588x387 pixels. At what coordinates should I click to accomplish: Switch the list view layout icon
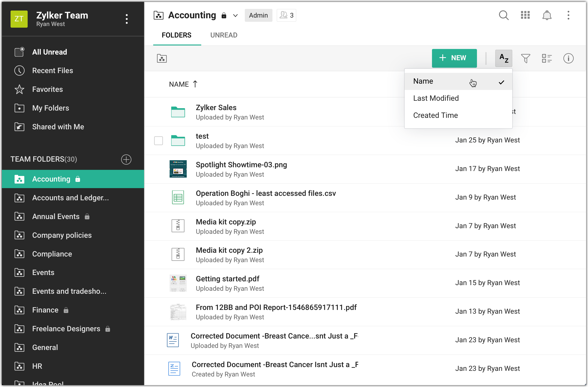tap(547, 58)
